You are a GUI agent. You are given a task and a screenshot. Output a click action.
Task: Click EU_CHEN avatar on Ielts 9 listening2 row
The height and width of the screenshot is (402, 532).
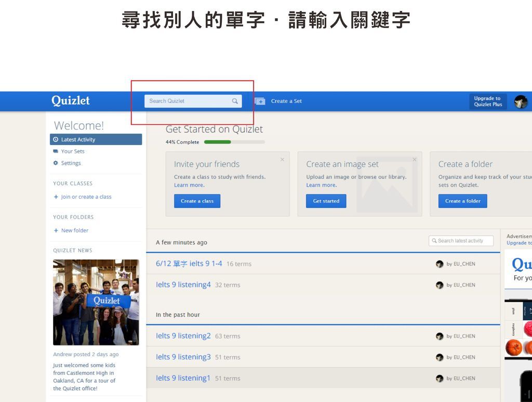click(440, 336)
